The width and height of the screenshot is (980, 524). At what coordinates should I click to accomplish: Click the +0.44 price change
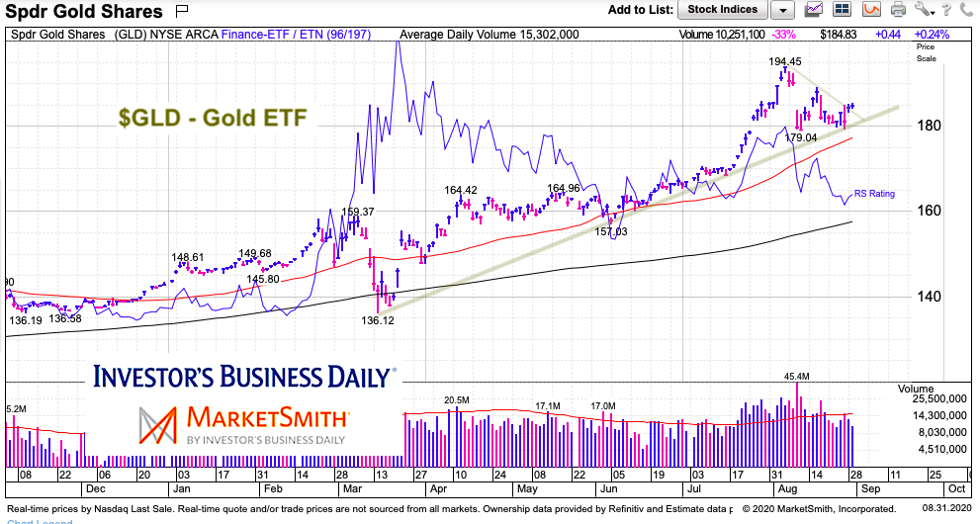pyautogui.click(x=887, y=35)
